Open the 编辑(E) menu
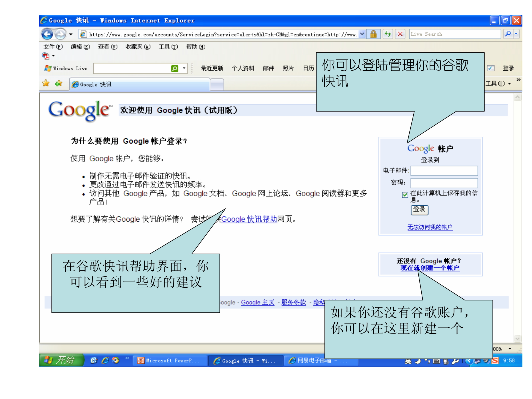The height and width of the screenshot is (399, 532). pyautogui.click(x=80, y=47)
